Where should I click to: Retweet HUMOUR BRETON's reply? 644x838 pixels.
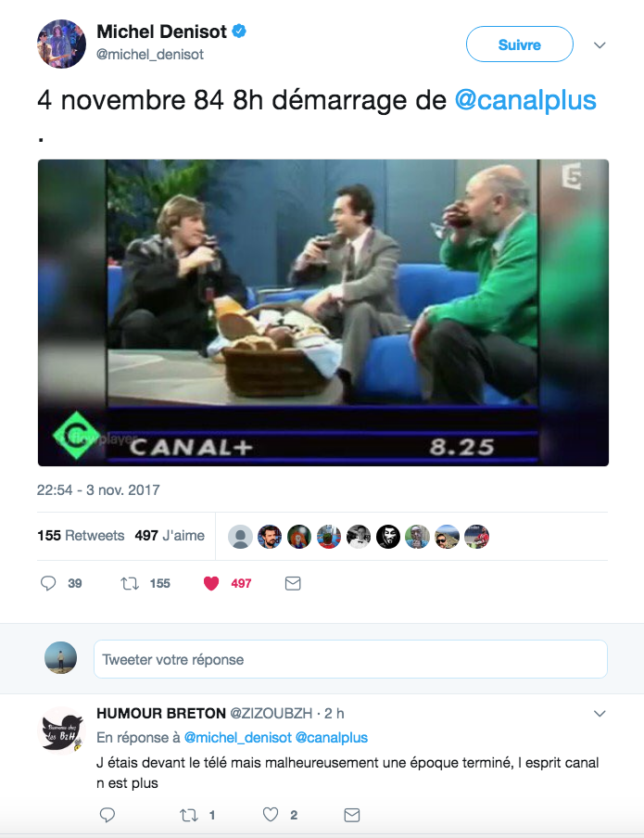tap(189, 815)
